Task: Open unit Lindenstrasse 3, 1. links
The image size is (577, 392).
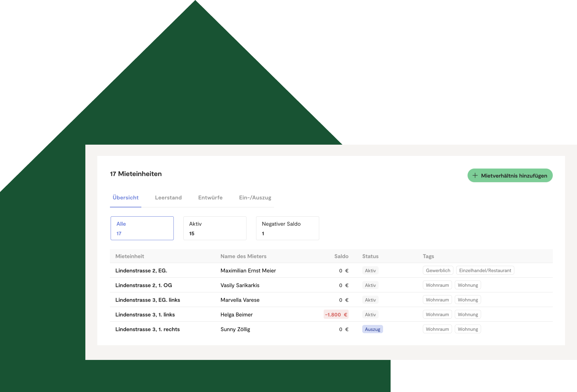Action: click(145, 315)
